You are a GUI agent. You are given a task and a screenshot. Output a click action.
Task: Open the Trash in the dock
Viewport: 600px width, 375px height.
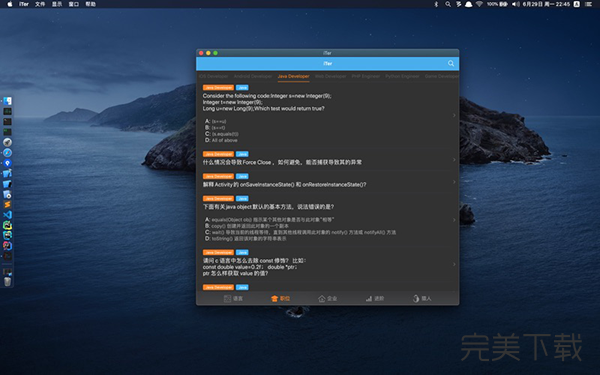(x=7, y=282)
